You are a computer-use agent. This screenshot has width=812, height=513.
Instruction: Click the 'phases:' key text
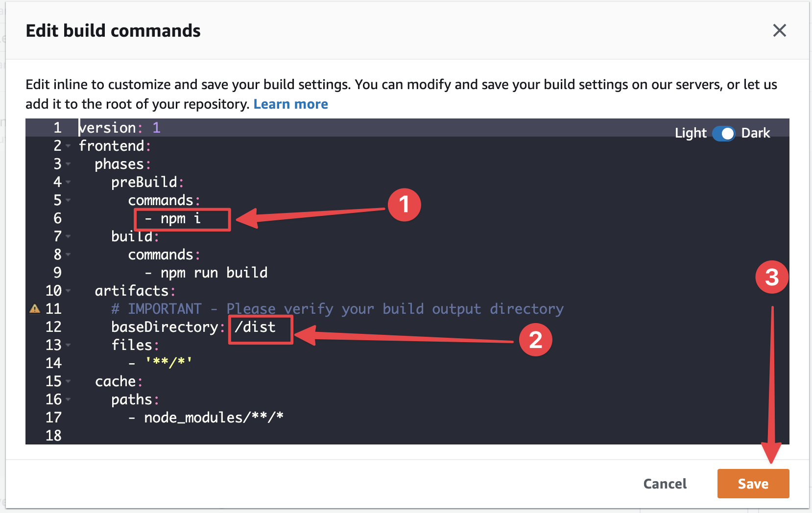[122, 164]
